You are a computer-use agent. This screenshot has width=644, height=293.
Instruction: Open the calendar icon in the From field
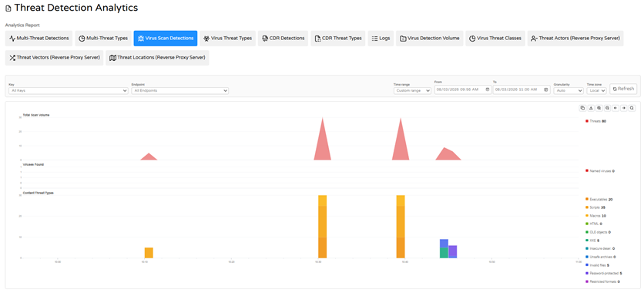tap(488, 89)
